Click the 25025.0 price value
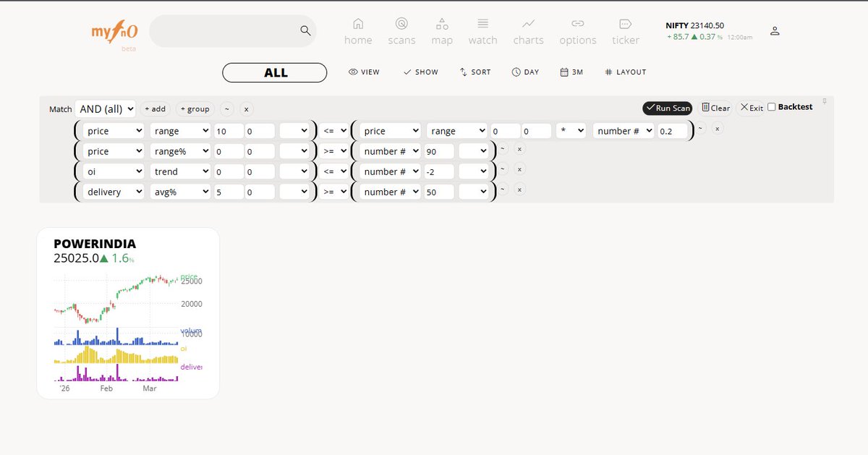The image size is (868, 455). coord(76,258)
